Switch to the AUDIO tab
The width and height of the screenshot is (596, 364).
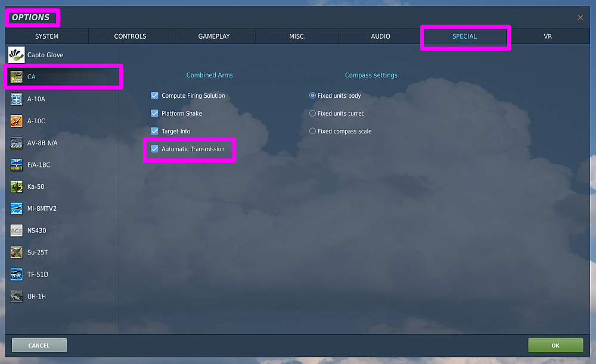tap(380, 36)
